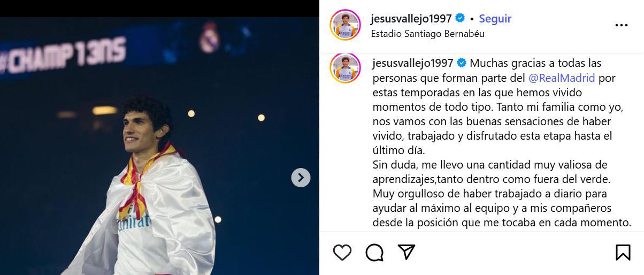Click the verified badge in the header
The height and width of the screenshot is (275, 644).
click(460, 19)
